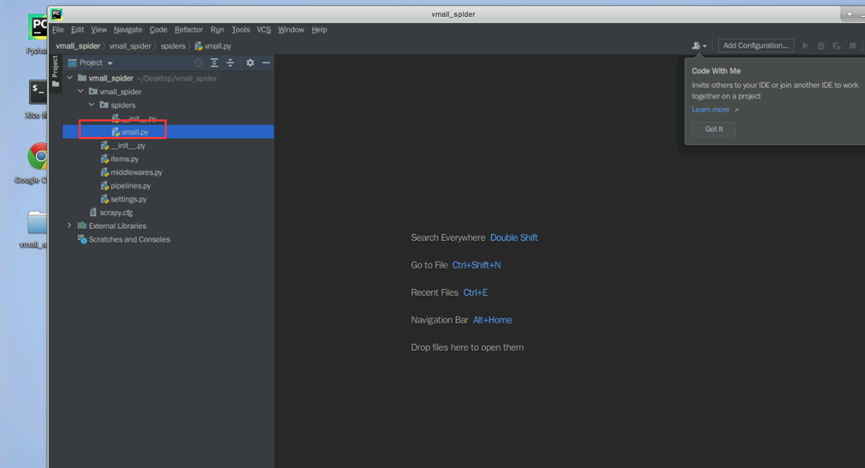
Task: Click the Collapse All icon in Project panel
Action: point(230,63)
